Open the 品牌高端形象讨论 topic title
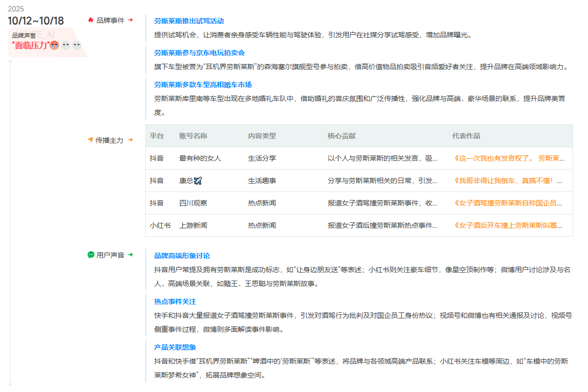588x392 pixels. click(x=182, y=256)
